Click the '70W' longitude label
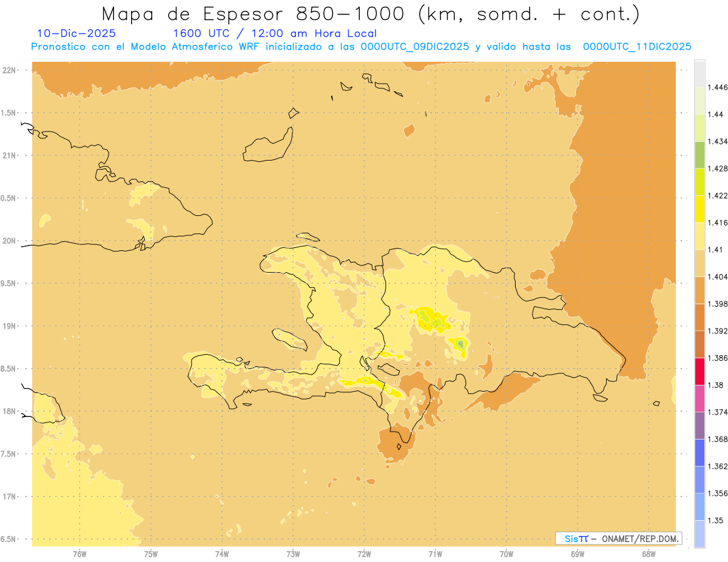 tap(507, 555)
